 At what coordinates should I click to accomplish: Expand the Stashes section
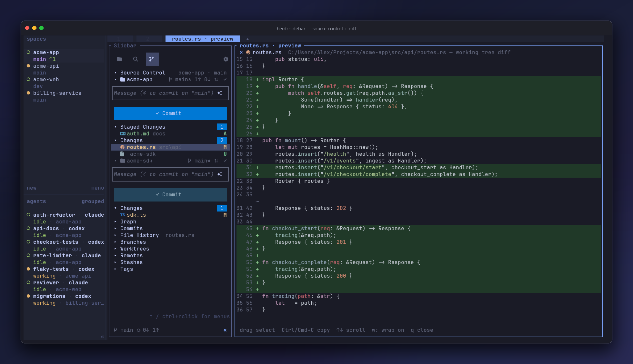(x=116, y=262)
